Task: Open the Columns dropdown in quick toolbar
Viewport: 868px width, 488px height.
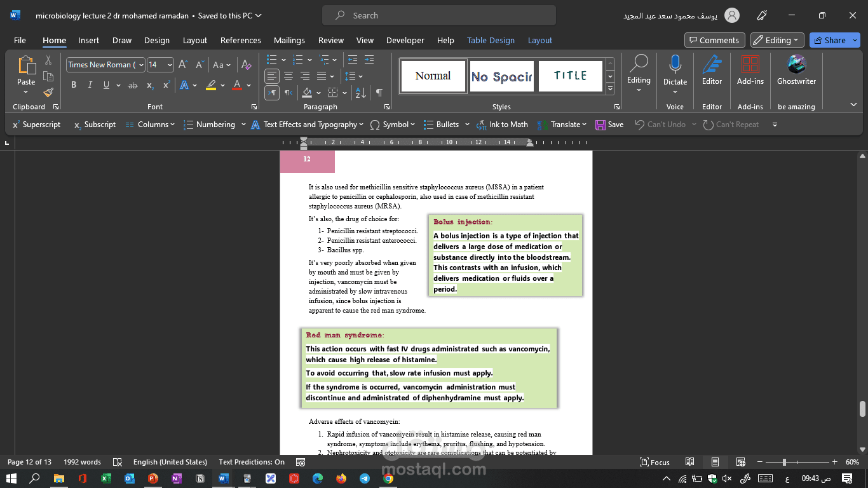Action: (150, 125)
